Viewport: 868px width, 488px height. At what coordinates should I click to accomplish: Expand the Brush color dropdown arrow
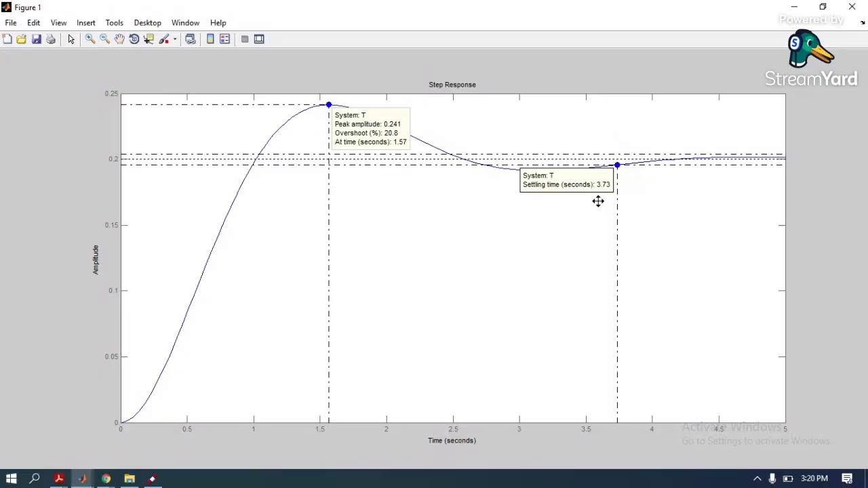click(175, 39)
